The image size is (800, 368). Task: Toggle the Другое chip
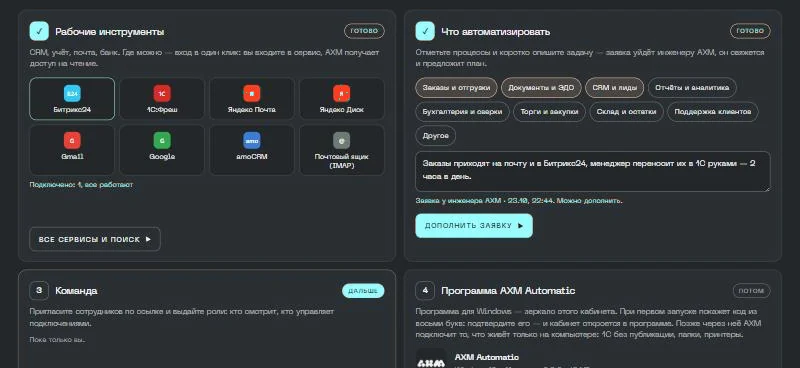436,136
